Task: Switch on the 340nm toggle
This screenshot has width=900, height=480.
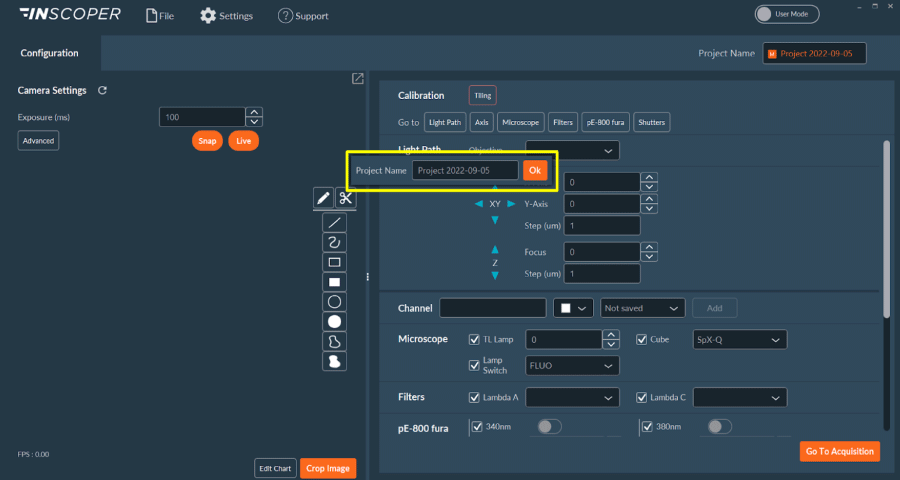Action: coord(551,427)
